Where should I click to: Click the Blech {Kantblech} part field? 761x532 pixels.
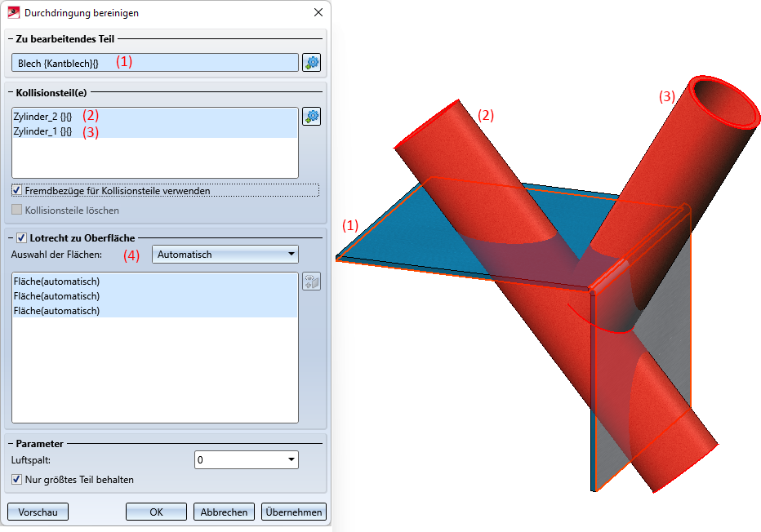click(155, 63)
